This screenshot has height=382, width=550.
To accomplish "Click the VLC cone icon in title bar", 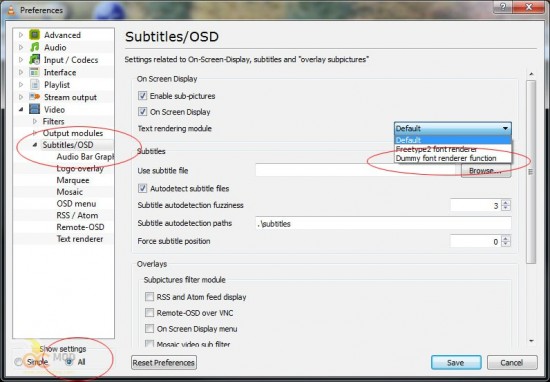I will coord(11,10).
